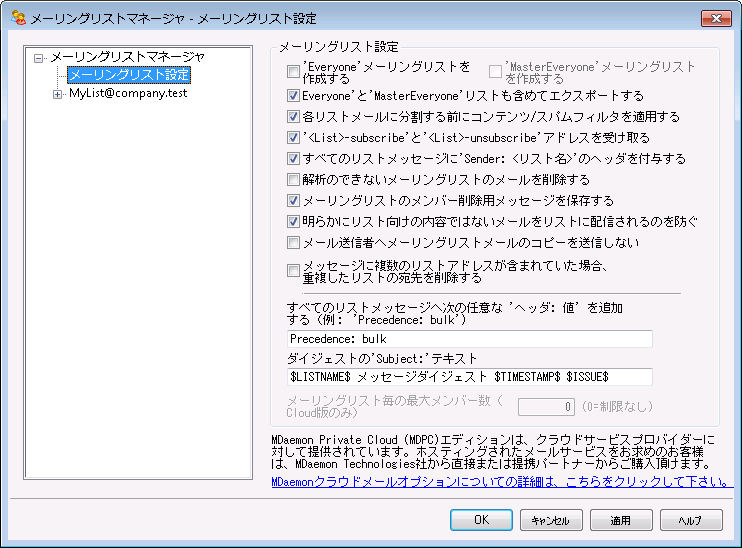Open the MDaemonクラウドメールオプション link
Viewport: 742px width, 548px height.
pos(500,481)
